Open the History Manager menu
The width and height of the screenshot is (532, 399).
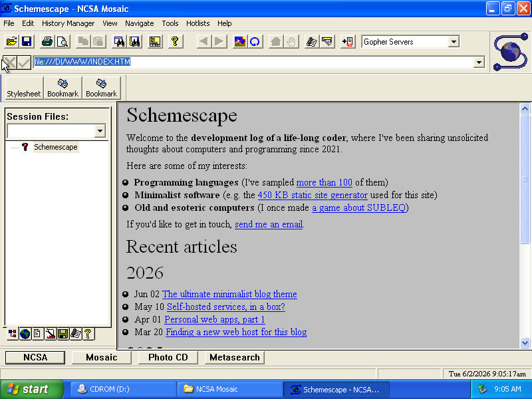pos(68,23)
